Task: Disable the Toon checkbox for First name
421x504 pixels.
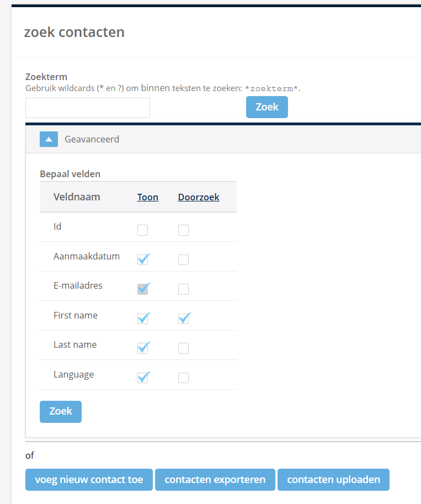Action: click(x=143, y=319)
